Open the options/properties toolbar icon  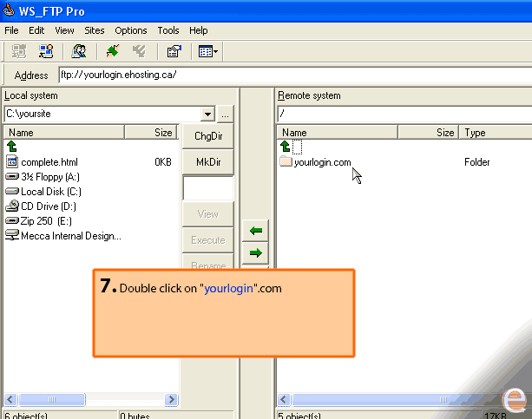173,52
